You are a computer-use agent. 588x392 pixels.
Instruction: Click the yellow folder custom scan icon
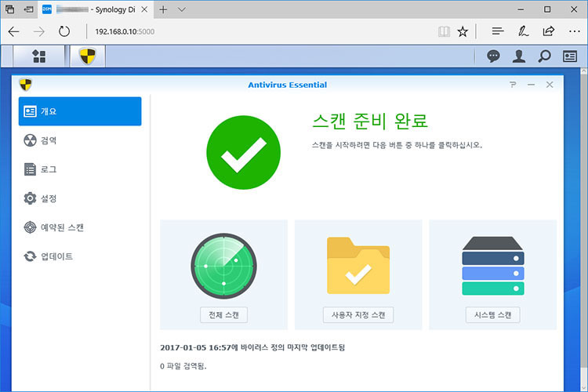pos(358,266)
